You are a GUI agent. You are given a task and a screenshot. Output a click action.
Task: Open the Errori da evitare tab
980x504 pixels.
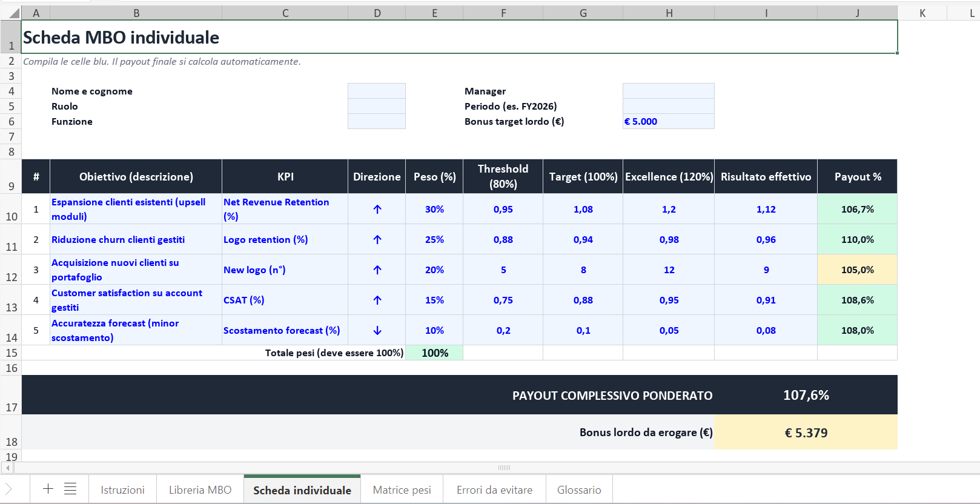[494, 489]
